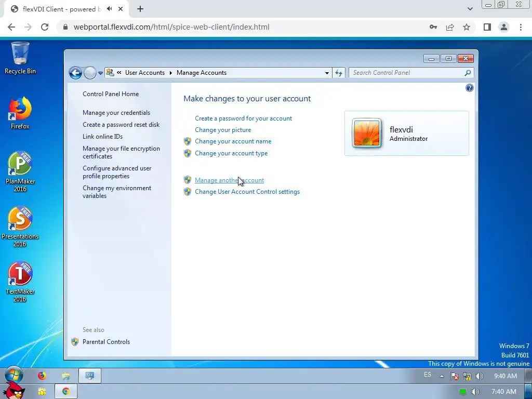Open the Windows 7 Start orb

click(14, 375)
